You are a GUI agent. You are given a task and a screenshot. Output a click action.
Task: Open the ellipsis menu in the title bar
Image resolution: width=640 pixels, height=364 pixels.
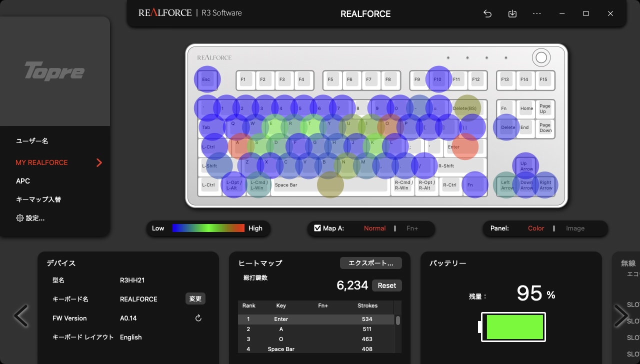click(537, 13)
